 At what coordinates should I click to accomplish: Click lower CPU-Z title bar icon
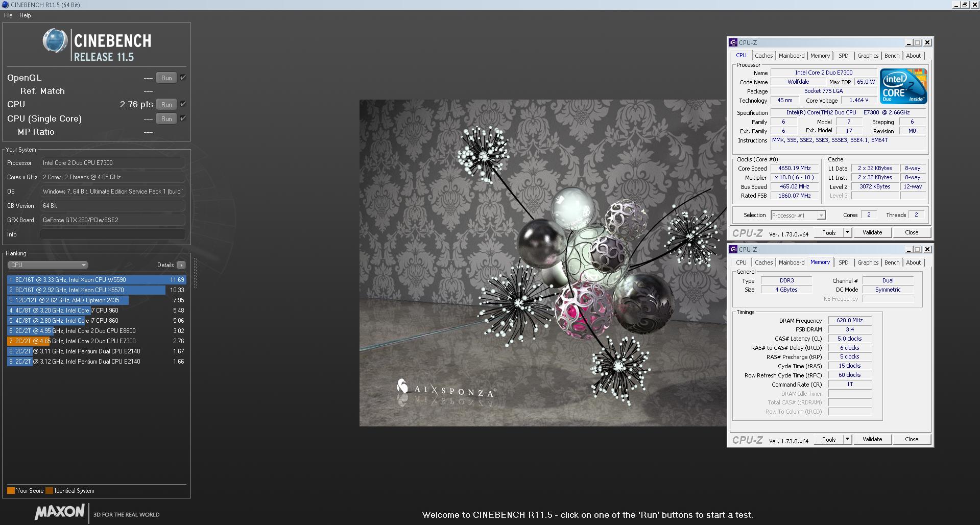click(733, 250)
